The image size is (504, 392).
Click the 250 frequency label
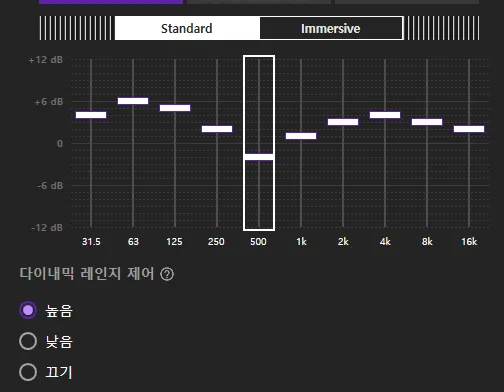click(216, 242)
